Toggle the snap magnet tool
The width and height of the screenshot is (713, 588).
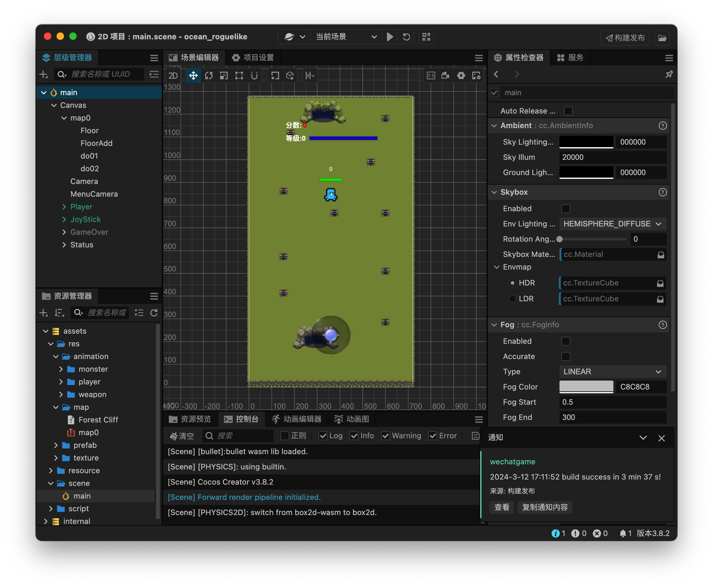tap(254, 75)
